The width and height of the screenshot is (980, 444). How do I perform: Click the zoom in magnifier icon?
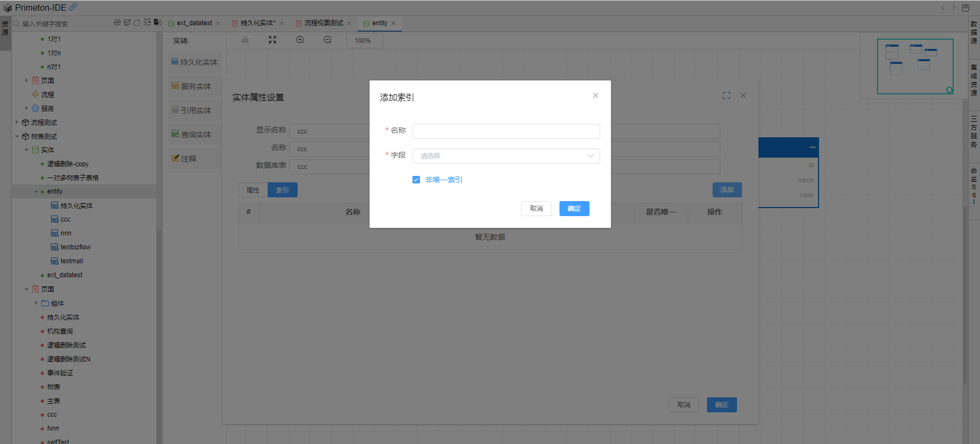pos(300,40)
